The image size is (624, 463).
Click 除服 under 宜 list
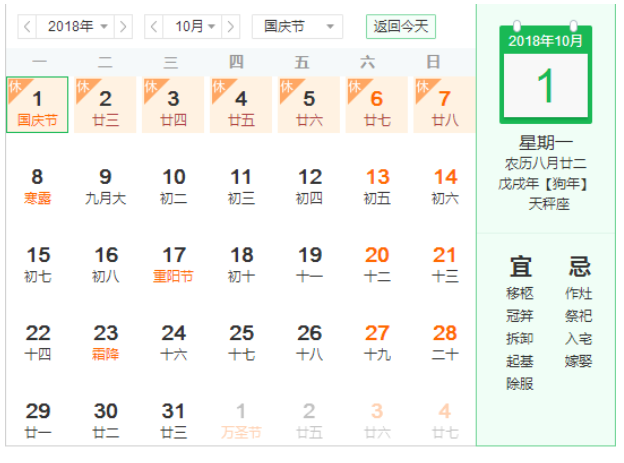click(520, 384)
